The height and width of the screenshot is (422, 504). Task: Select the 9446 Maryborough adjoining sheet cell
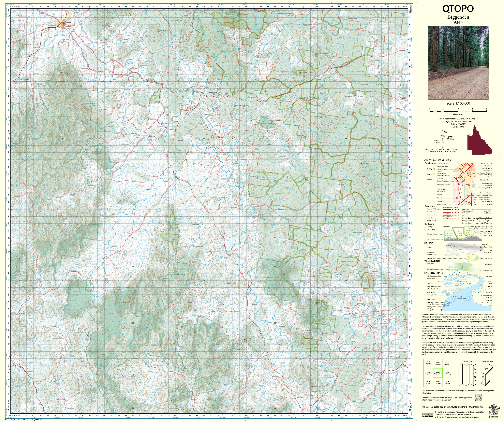447,373
